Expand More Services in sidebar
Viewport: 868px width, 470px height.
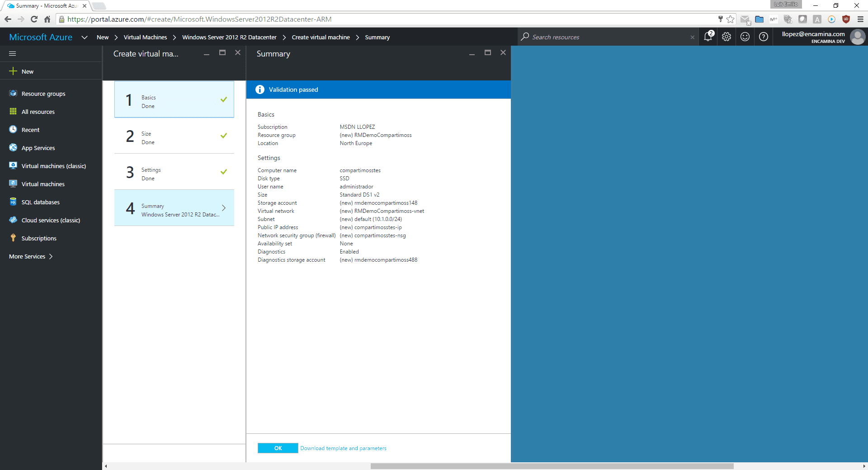coord(31,256)
